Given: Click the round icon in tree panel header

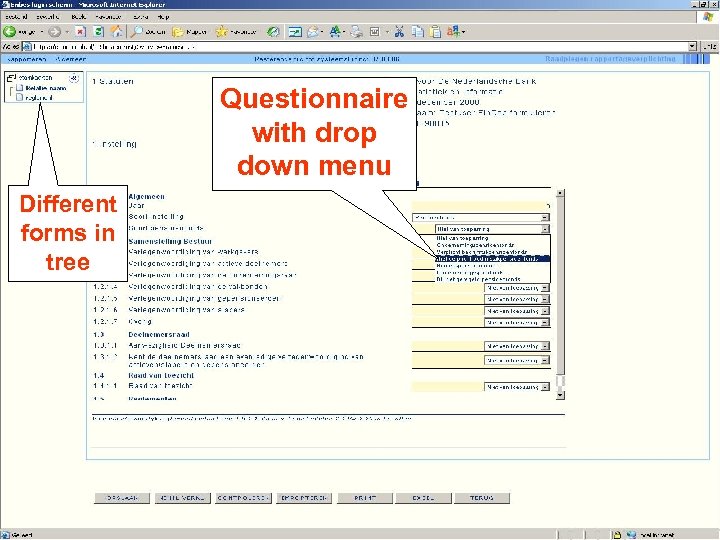Looking at the screenshot, I should coord(73,78).
